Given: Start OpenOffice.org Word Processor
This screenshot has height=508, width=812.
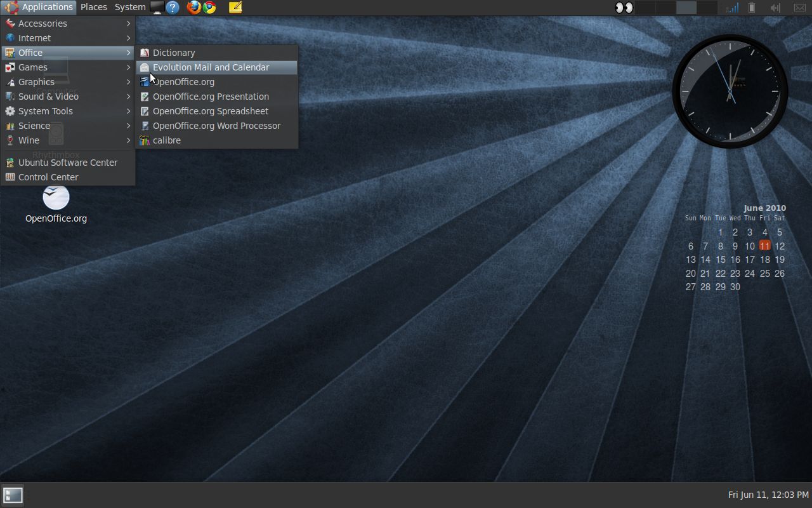Looking at the screenshot, I should (217, 126).
